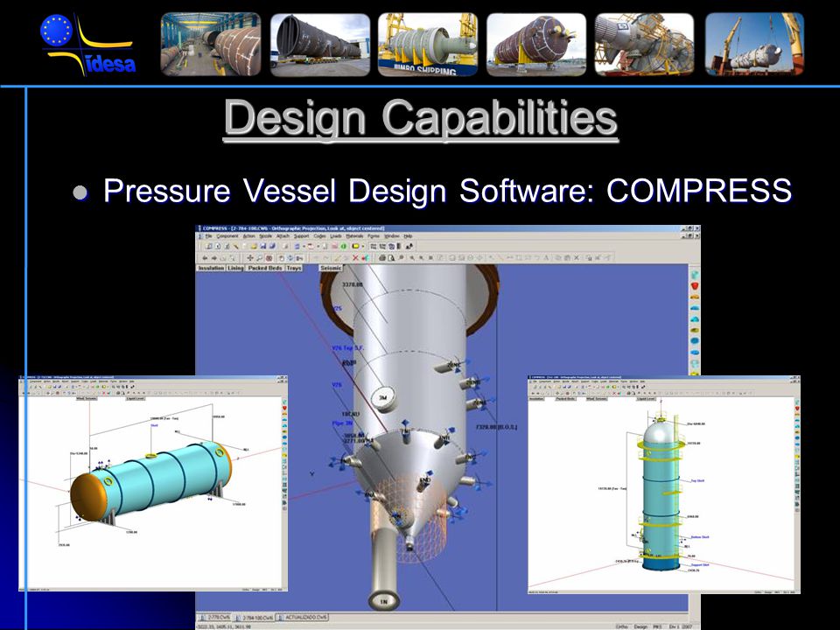This screenshot has width=840, height=630.
Task: Select the olive flat head icon
Action: [695, 330]
